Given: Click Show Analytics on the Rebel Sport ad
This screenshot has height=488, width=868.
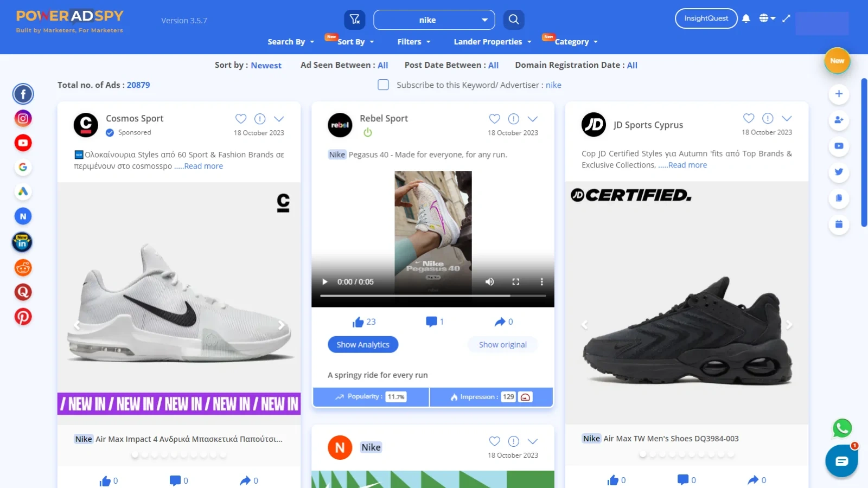Looking at the screenshot, I should coord(362,344).
